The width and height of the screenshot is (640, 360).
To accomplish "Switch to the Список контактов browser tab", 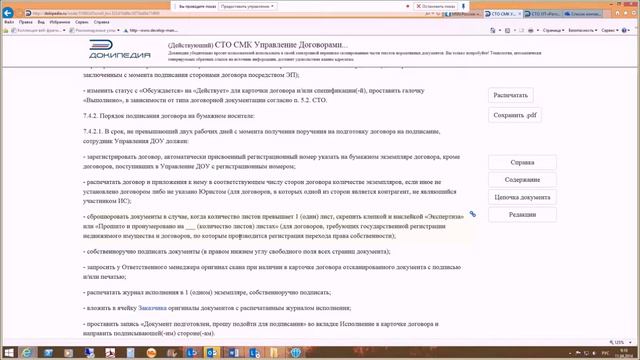I will tap(583, 14).
